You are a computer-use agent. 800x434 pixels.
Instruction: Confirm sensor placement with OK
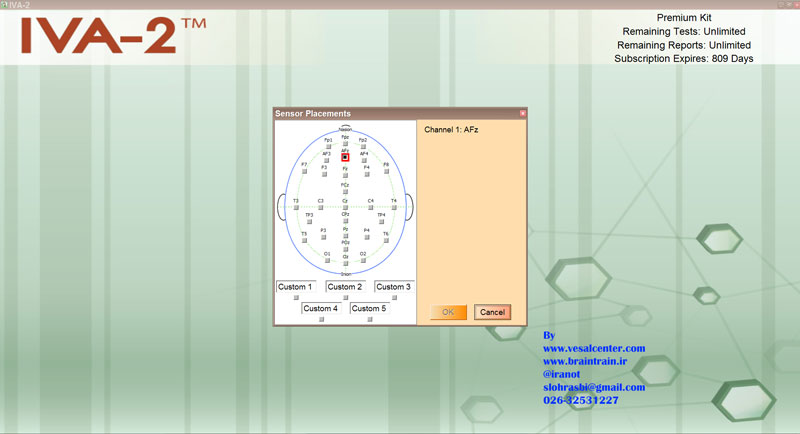pyautogui.click(x=448, y=312)
